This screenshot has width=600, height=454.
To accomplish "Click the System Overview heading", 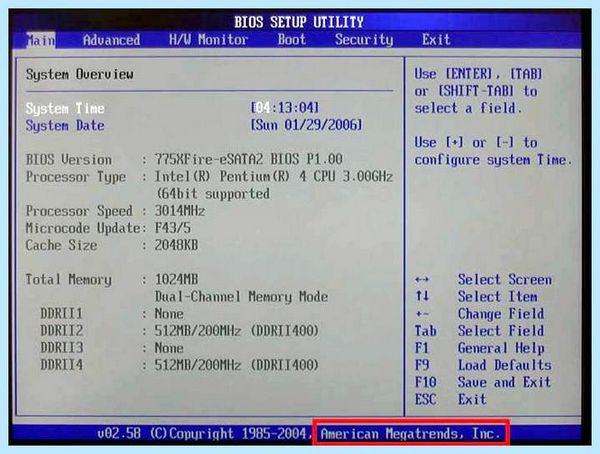I will tap(80, 74).
